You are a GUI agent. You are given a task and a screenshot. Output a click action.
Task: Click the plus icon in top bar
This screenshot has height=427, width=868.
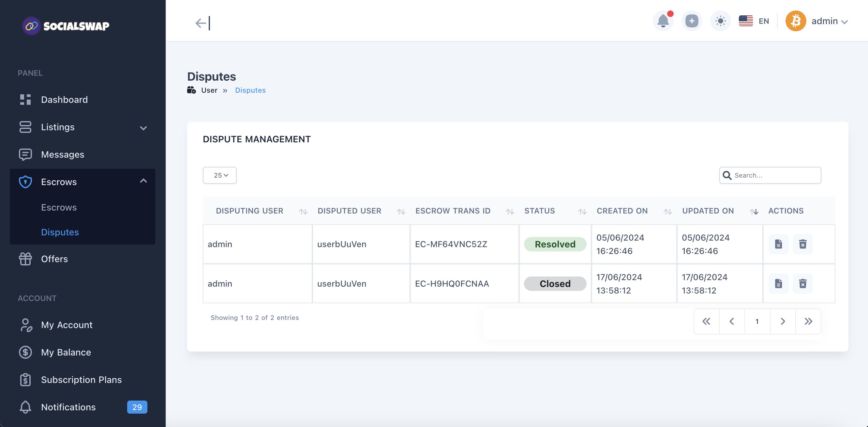692,21
